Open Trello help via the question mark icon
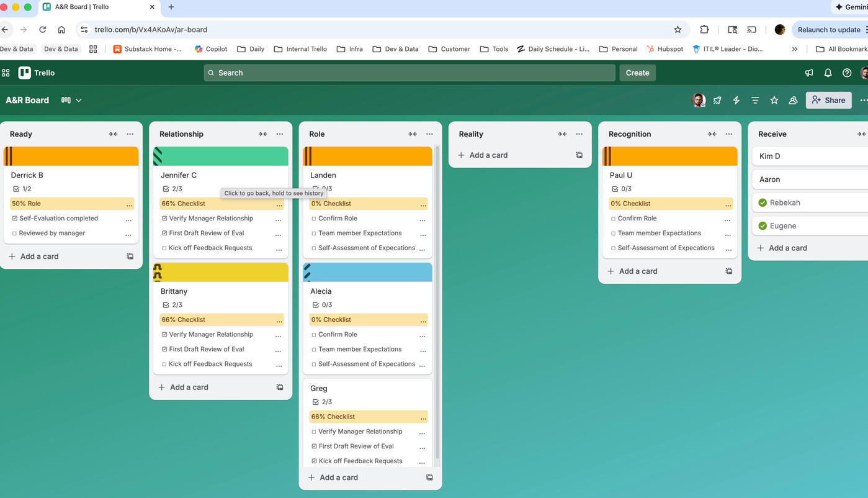The width and height of the screenshot is (868, 498). (x=846, y=73)
